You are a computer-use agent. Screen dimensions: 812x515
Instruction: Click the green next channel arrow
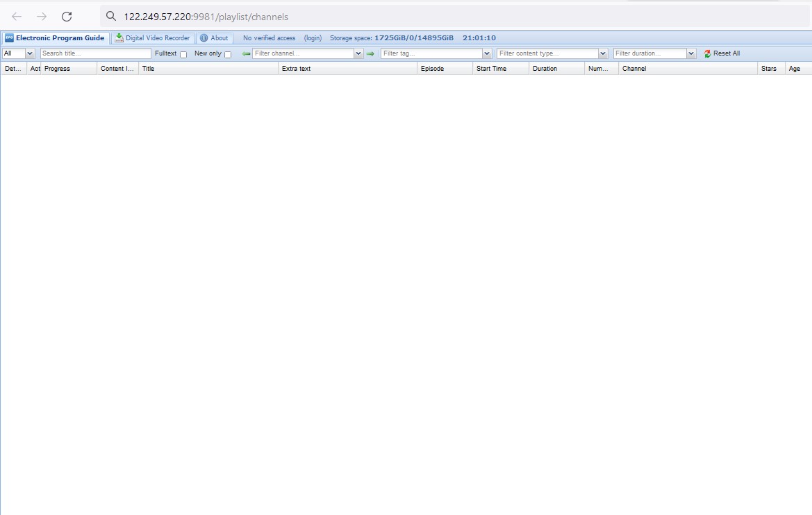370,54
